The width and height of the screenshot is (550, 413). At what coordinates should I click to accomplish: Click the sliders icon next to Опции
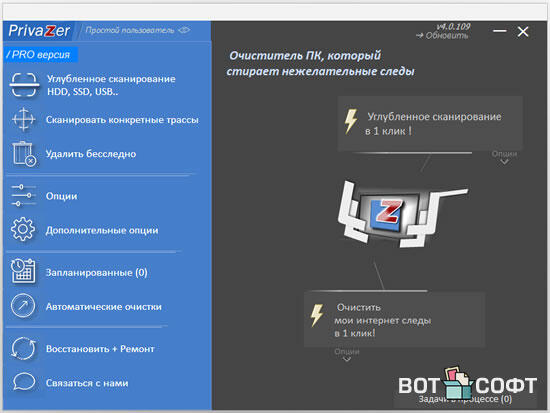point(23,195)
